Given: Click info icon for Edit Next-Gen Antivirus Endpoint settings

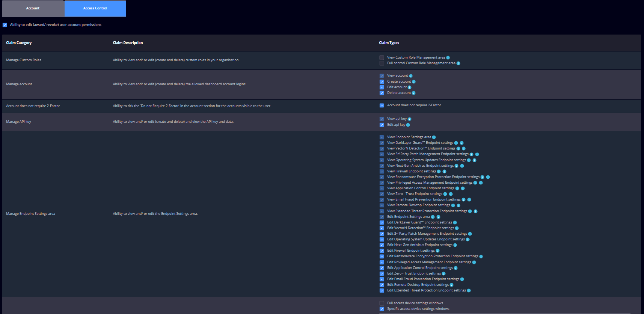Looking at the screenshot, I should coord(455,245).
